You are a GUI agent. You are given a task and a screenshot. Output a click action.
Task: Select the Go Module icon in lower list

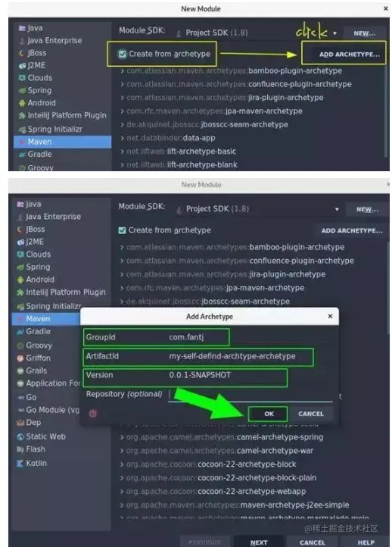[21, 411]
